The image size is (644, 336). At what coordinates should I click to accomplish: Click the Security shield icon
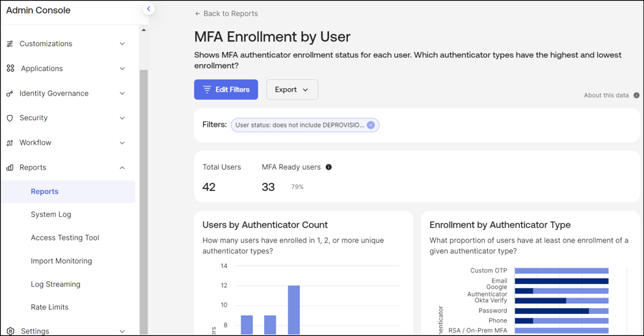coord(10,118)
